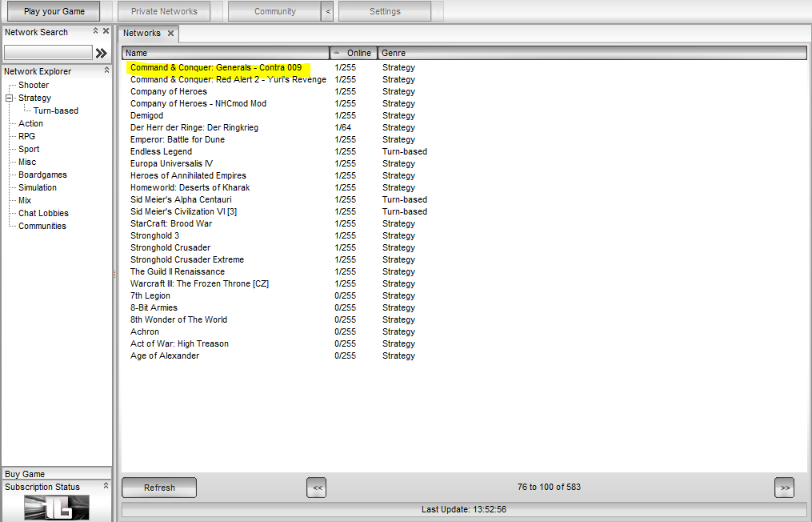Select Sid Meier's Civilization VI [3]
The image size is (812, 522).
click(184, 211)
